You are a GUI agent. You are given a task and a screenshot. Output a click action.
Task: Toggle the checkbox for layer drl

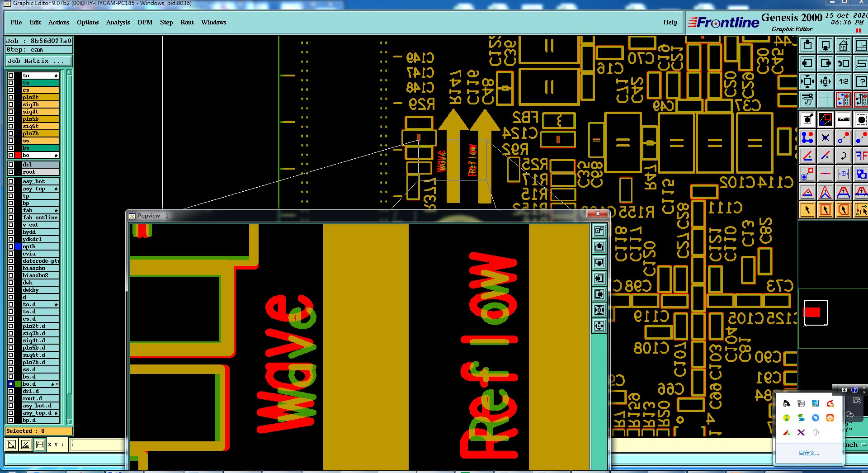pos(11,165)
